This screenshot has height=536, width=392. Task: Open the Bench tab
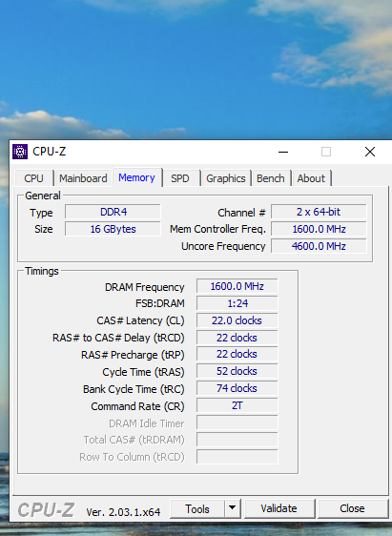point(271,178)
